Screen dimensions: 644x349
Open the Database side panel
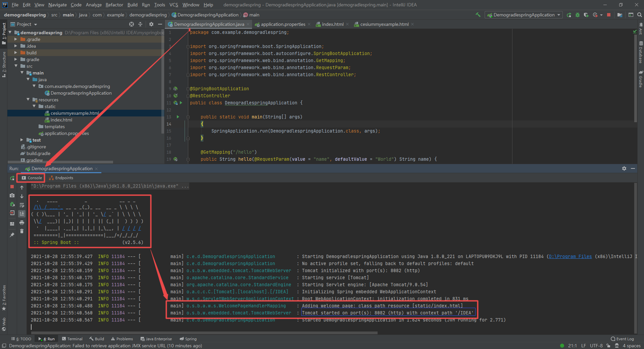pyautogui.click(x=641, y=52)
